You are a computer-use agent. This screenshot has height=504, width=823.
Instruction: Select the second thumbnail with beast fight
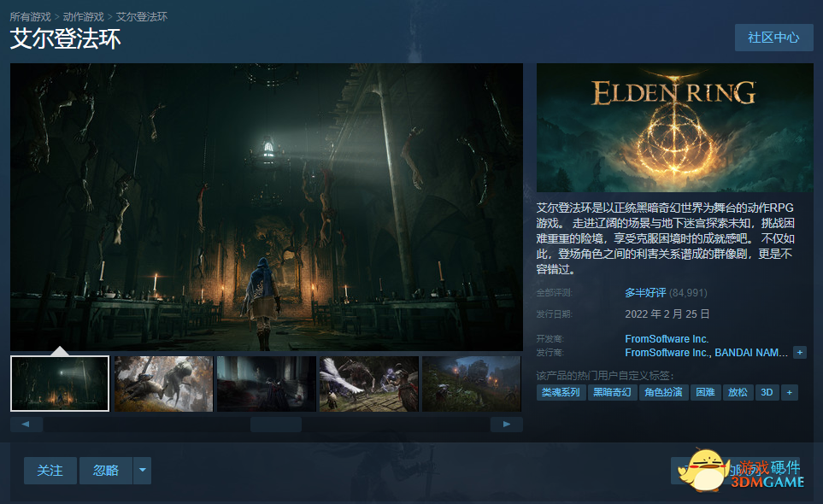tap(164, 384)
